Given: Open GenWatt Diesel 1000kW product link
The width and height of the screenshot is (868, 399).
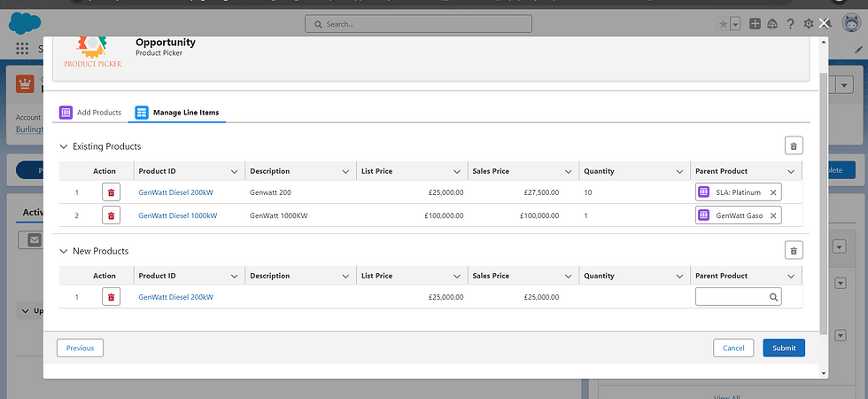Looking at the screenshot, I should (178, 215).
